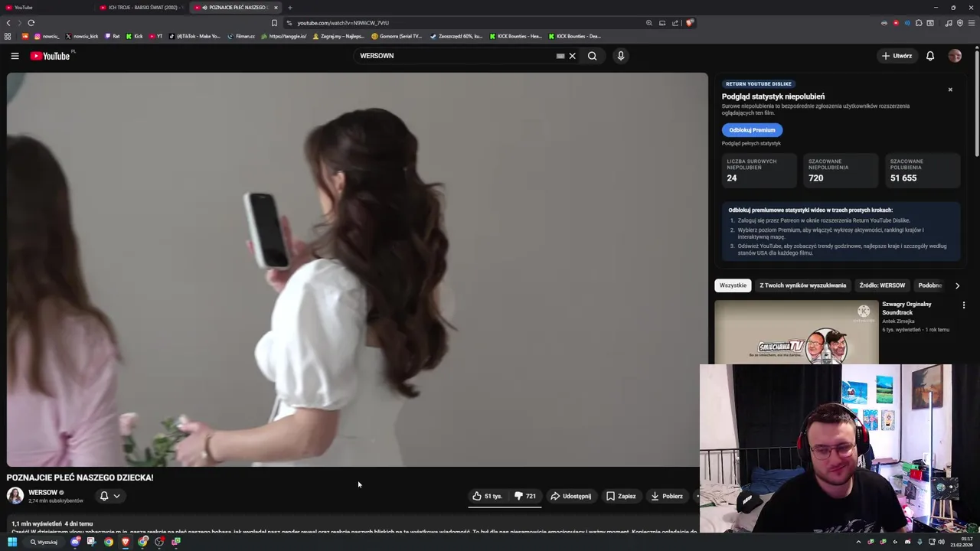Open the YouTube guide hamburger menu
980x551 pixels.
[15, 56]
